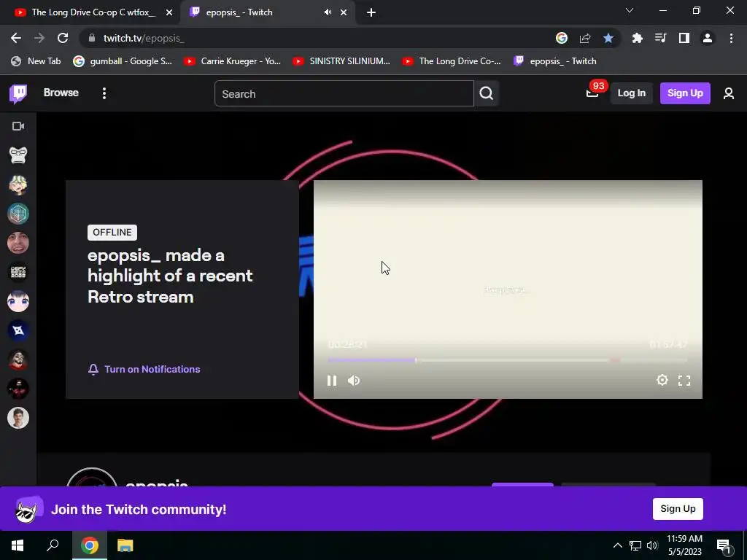The width and height of the screenshot is (747, 560).
Task: Click the Log In button
Action: coord(631,93)
